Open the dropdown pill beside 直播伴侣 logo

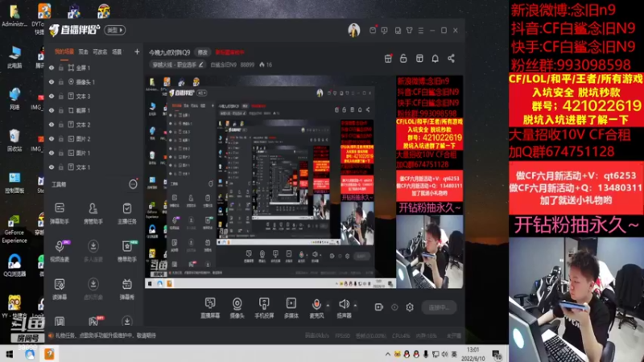pos(115,30)
